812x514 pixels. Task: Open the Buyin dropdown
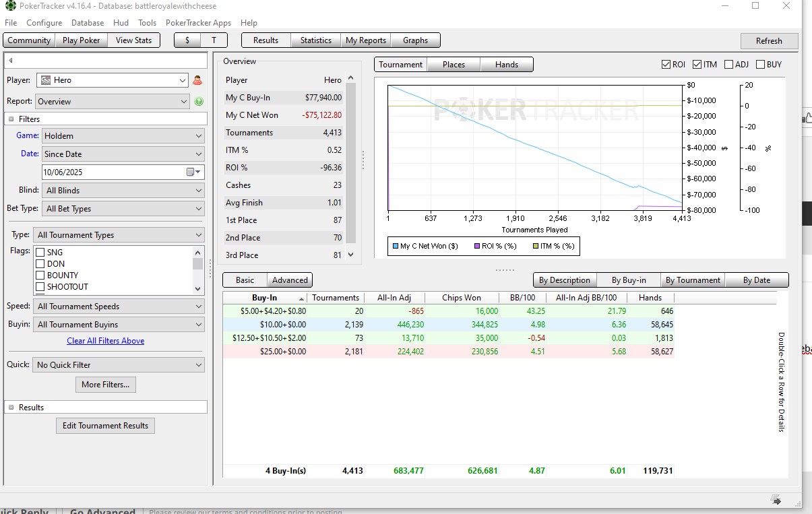(x=119, y=325)
